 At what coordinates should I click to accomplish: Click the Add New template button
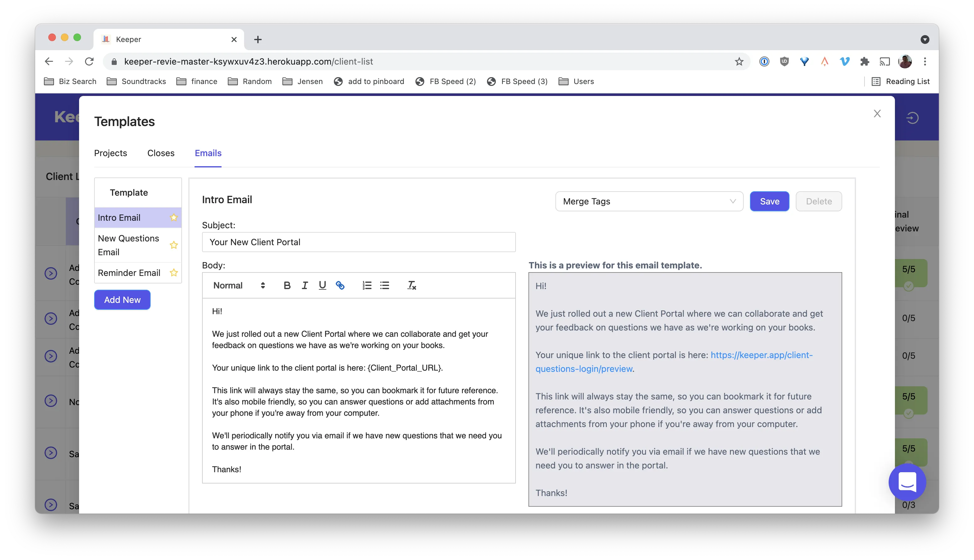click(122, 300)
